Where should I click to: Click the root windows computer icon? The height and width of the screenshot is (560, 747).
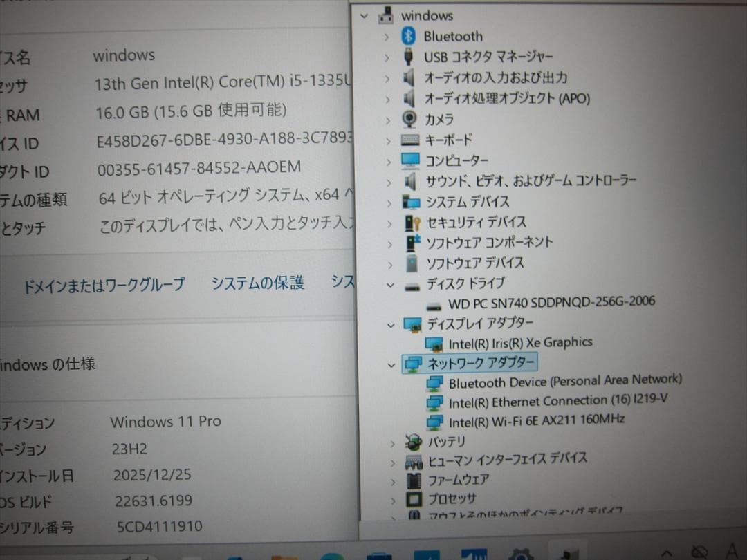[385, 15]
